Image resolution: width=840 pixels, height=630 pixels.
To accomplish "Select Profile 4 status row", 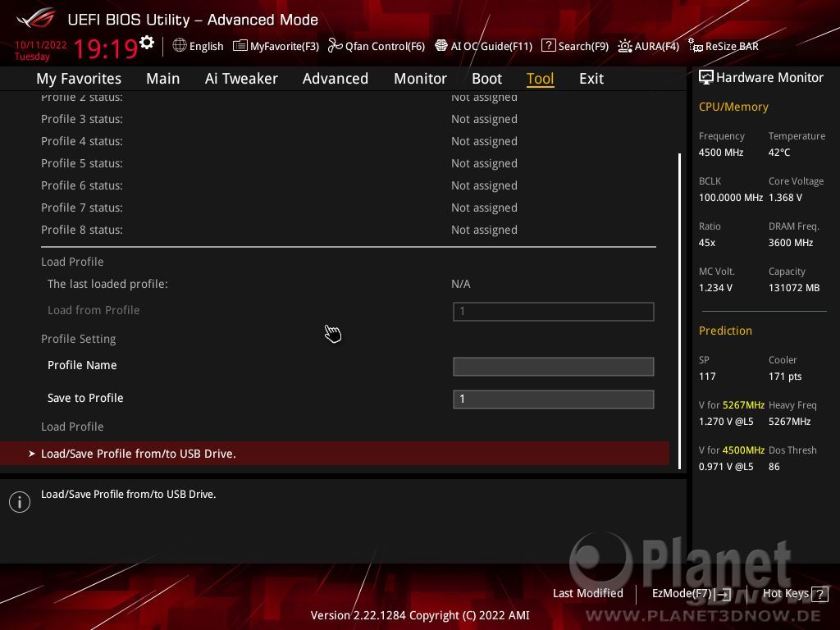I will click(348, 141).
